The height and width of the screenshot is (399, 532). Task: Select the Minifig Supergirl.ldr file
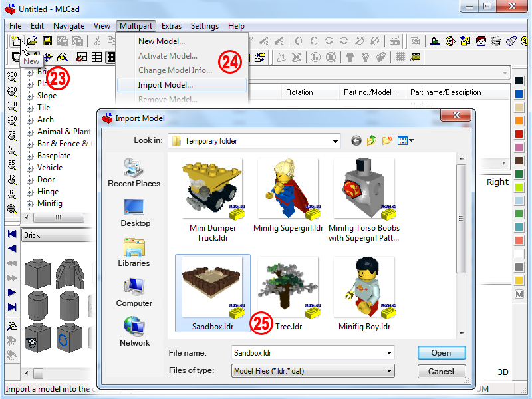pyautogui.click(x=288, y=196)
